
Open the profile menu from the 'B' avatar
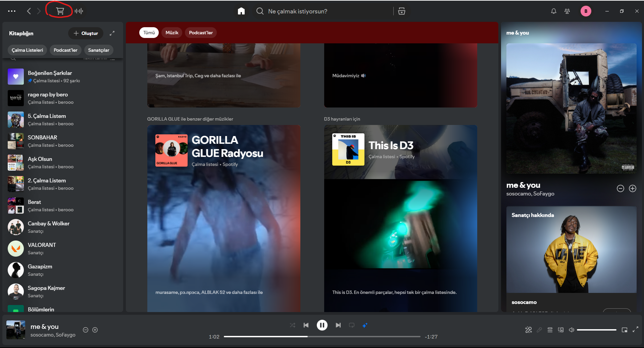[x=586, y=11]
